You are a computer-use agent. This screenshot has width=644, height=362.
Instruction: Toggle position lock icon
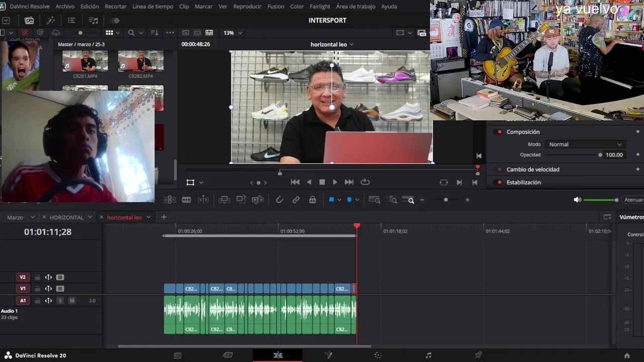click(312, 200)
